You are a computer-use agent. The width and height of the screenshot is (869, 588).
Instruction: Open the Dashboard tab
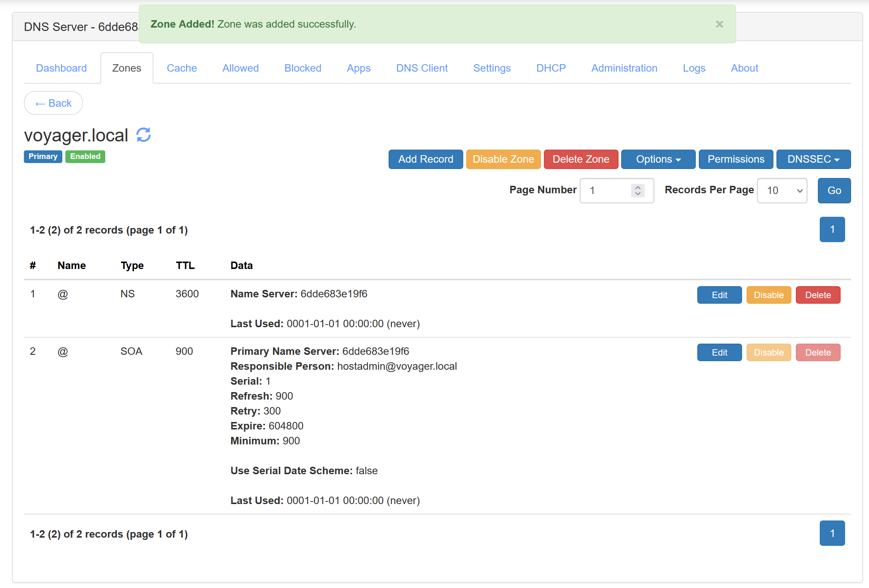click(61, 68)
